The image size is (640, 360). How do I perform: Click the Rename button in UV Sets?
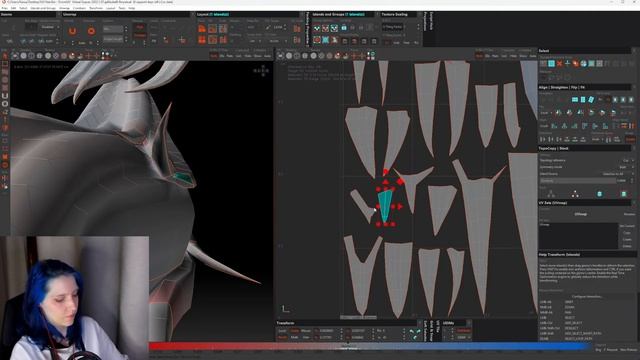(629, 214)
